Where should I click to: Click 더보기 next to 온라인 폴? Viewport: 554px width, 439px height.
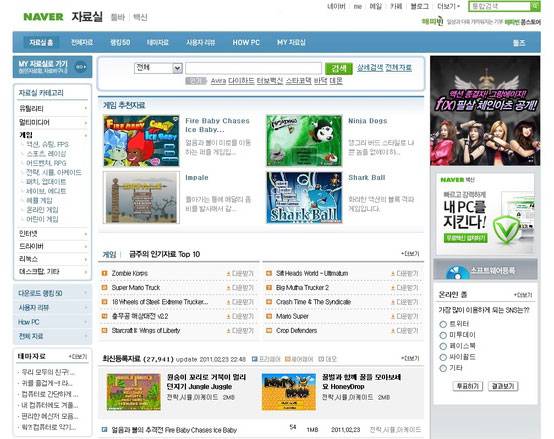point(523,295)
